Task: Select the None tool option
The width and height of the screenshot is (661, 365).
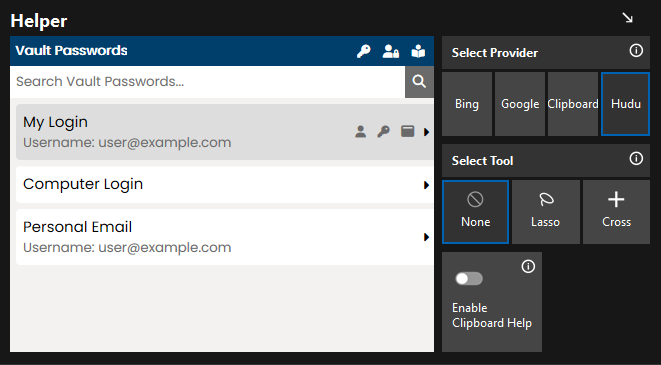Action: pyautogui.click(x=476, y=212)
